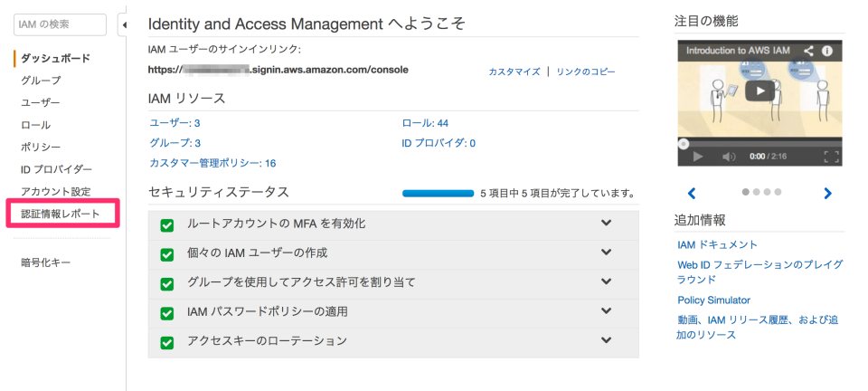
Task: Open ダッシュボード in the sidebar
Action: (55, 58)
